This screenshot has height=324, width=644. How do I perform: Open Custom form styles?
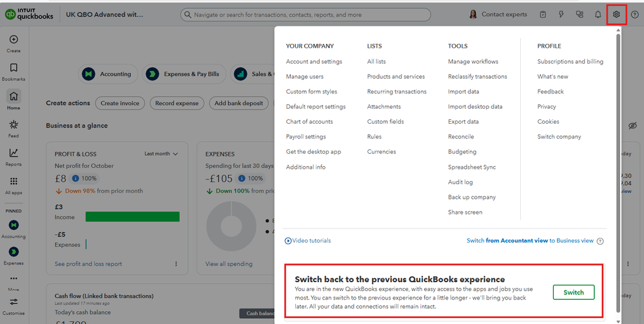pos(311,91)
